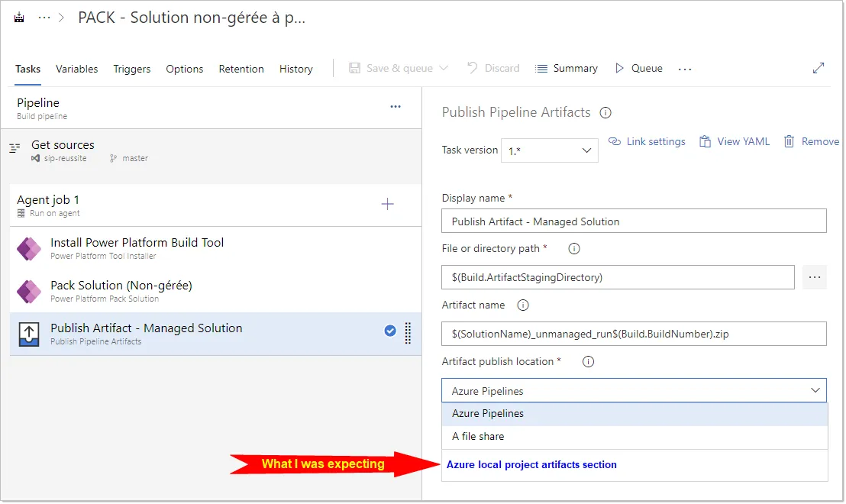Browse for file or directory path
The width and height of the screenshot is (846, 504).
pyautogui.click(x=814, y=277)
